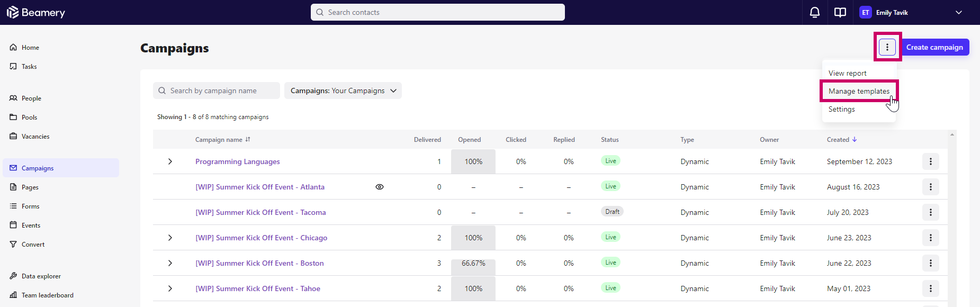Toggle eye icon on Atlanta campaign

(x=380, y=187)
